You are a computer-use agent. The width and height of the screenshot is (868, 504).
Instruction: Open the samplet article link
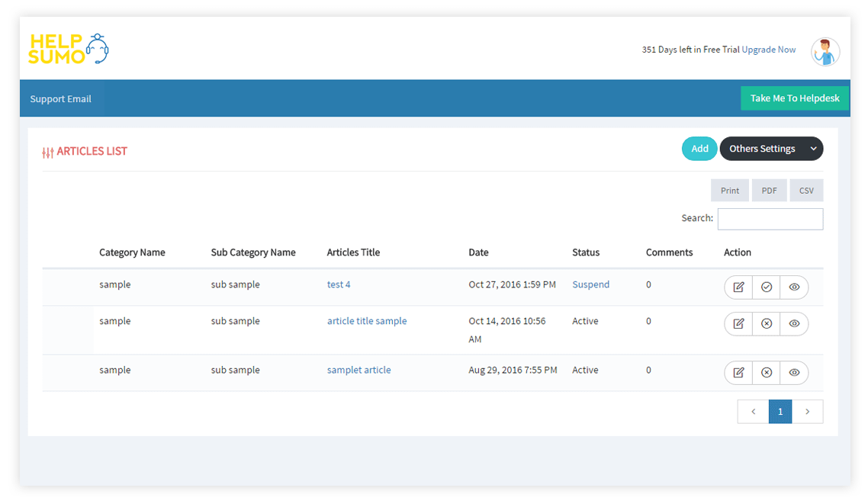[358, 370]
